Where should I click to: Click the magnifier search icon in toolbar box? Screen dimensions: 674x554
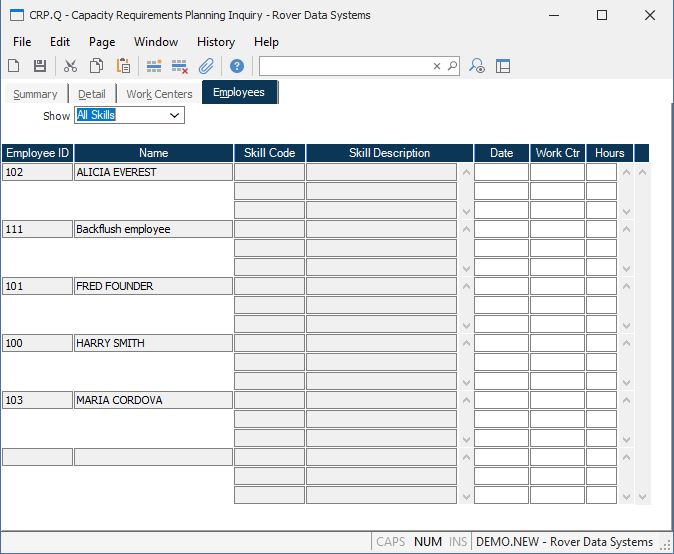pos(452,66)
